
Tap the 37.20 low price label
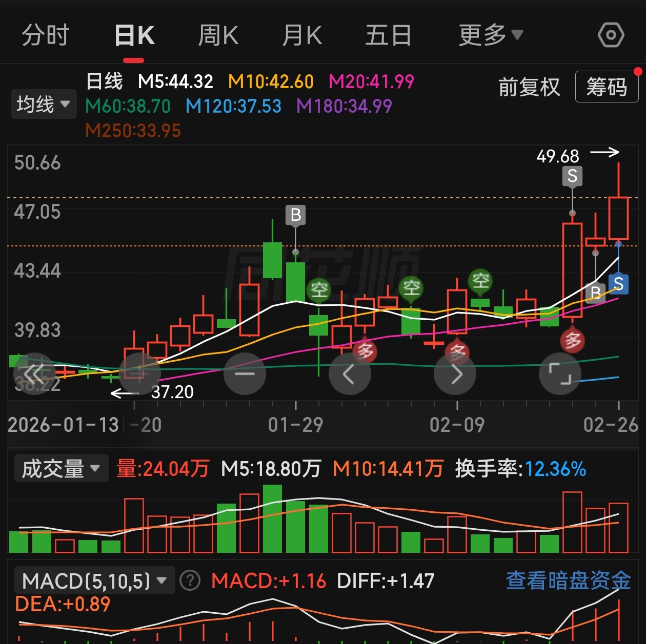click(172, 392)
